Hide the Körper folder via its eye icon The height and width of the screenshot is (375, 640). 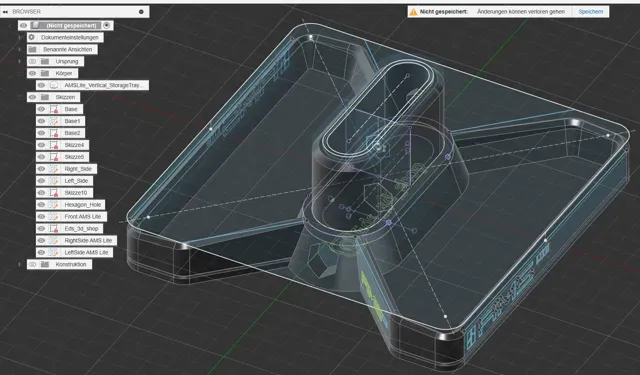[x=33, y=73]
